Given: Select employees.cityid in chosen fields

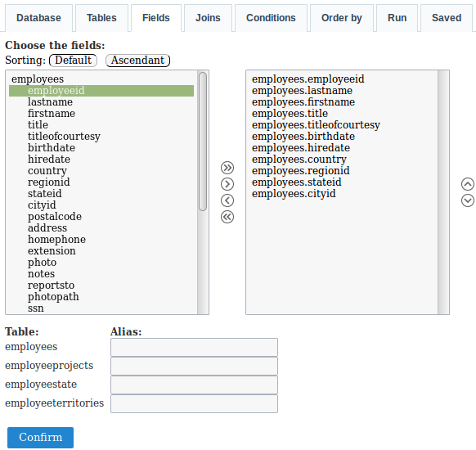Looking at the screenshot, I should (343, 194).
